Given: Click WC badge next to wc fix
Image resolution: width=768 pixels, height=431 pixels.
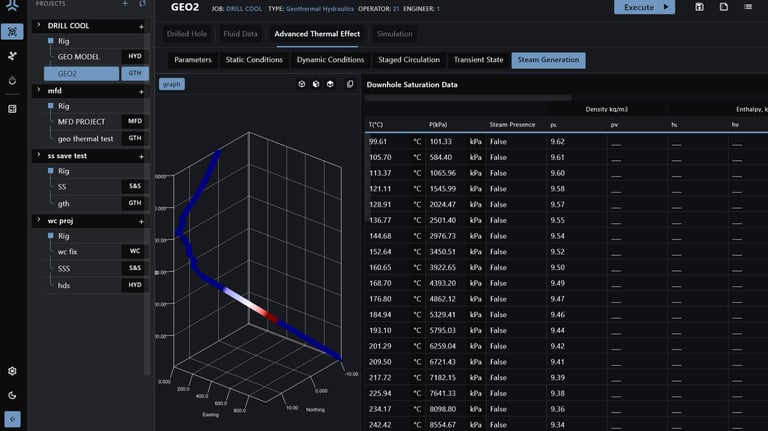Looking at the screenshot, I should pos(135,251).
